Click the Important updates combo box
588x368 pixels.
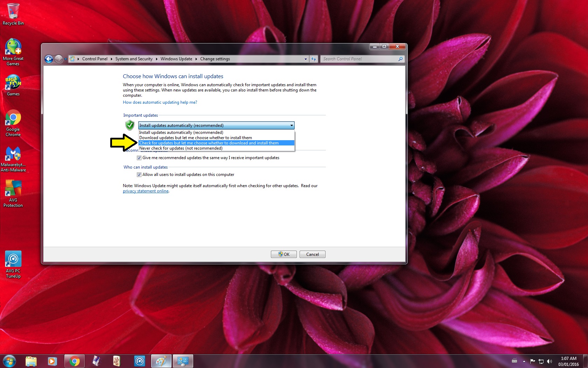(x=216, y=125)
